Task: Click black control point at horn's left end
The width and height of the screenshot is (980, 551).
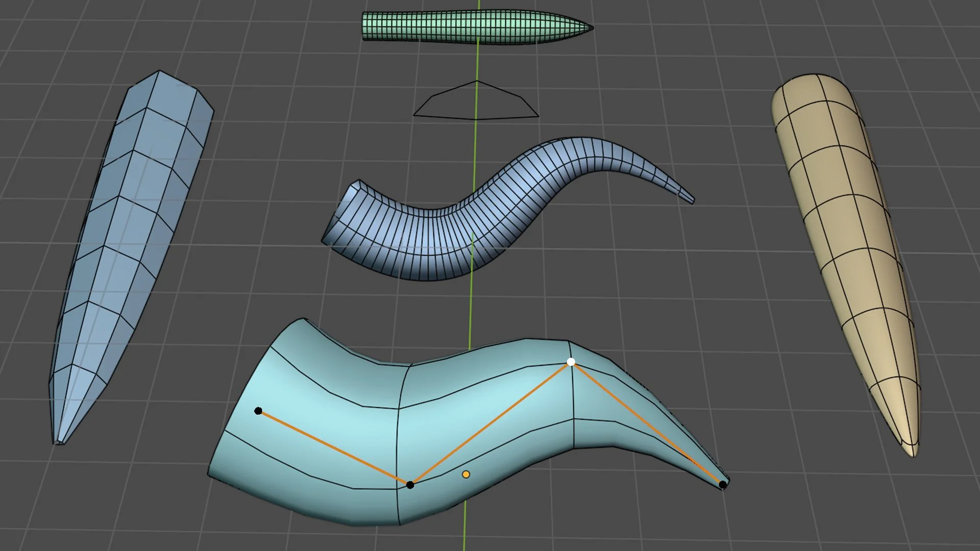Action: click(258, 411)
